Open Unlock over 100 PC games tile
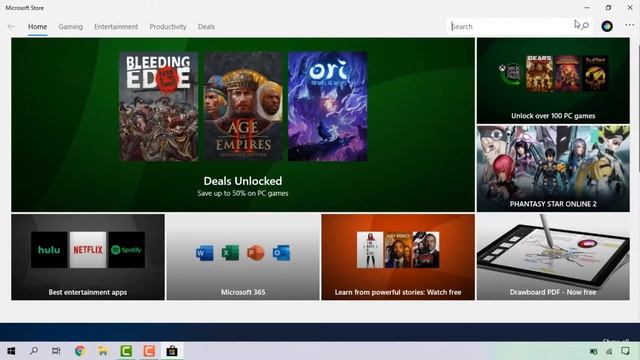Image resolution: width=640 pixels, height=360 pixels. tap(553, 81)
